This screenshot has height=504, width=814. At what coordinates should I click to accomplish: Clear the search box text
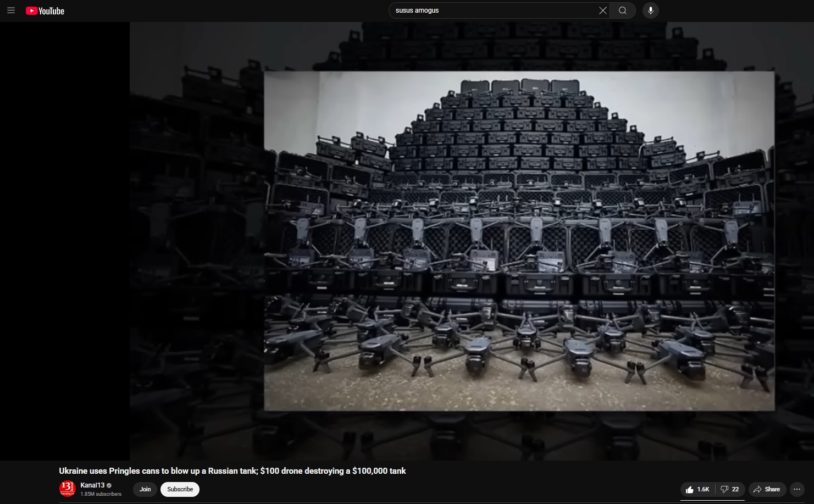coord(603,10)
